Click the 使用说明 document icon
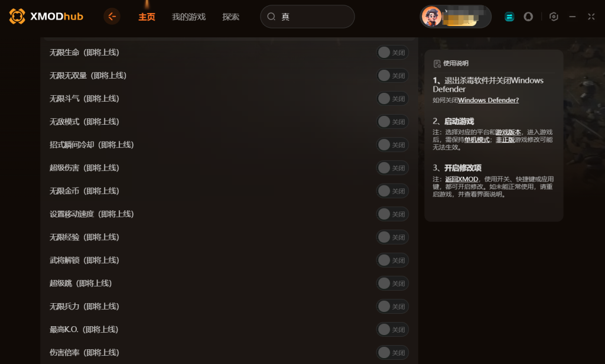605x364 pixels. point(437,64)
